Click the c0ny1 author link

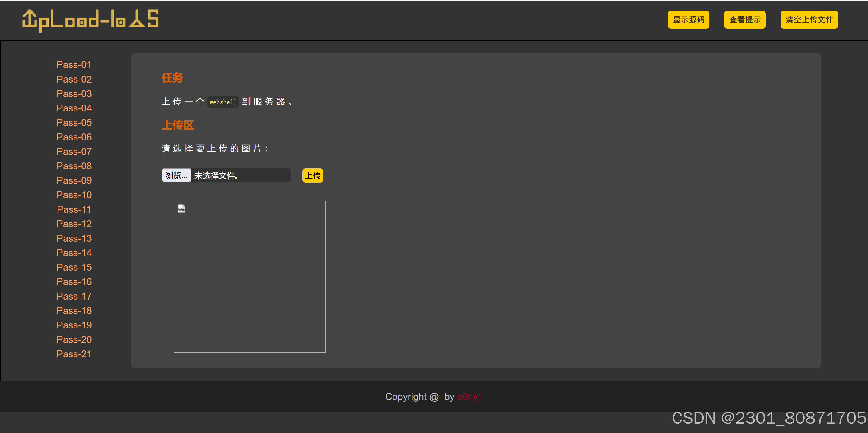coord(470,397)
